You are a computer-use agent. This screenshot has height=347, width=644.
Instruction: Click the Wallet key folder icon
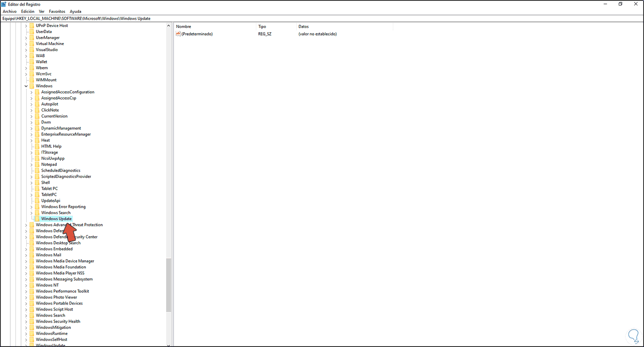pyautogui.click(x=32, y=62)
